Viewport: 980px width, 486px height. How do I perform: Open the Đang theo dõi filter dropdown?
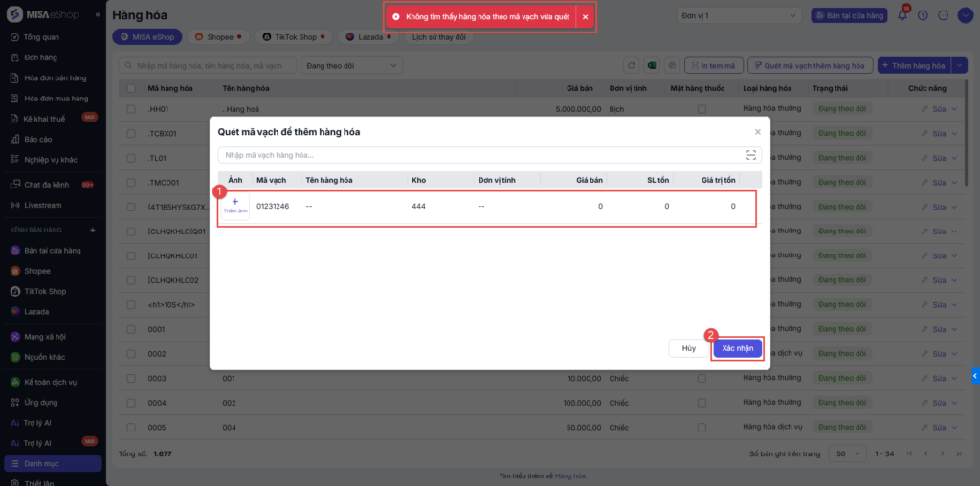(352, 66)
